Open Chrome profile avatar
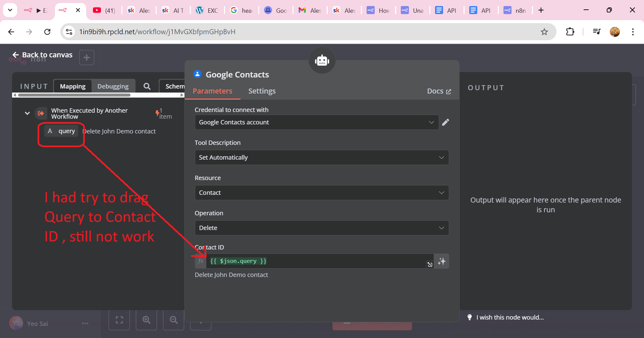Image resolution: width=644 pixels, height=338 pixels. (x=614, y=32)
